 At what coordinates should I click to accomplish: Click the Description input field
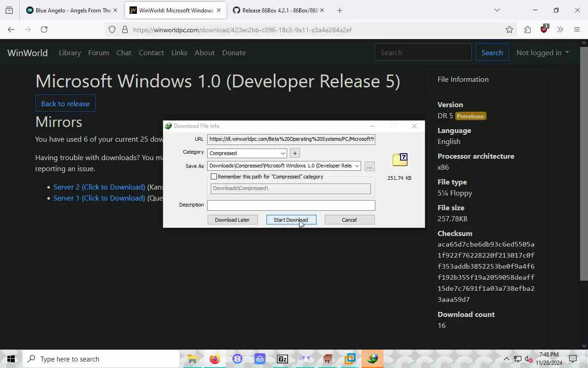pyautogui.click(x=291, y=205)
